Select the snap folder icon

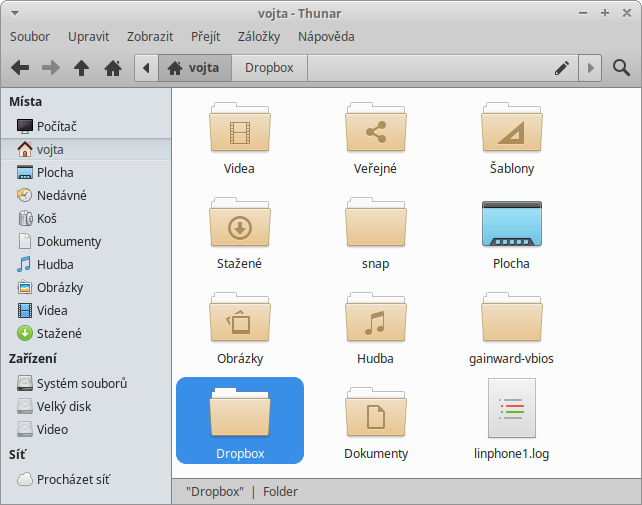coord(376,223)
